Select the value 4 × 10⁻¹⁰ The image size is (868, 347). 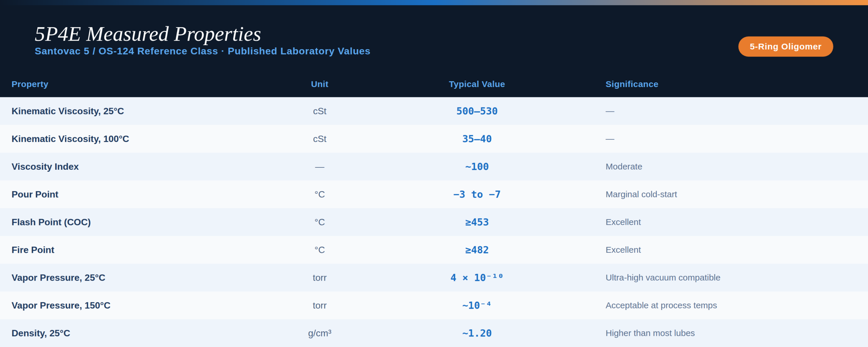click(x=477, y=278)
